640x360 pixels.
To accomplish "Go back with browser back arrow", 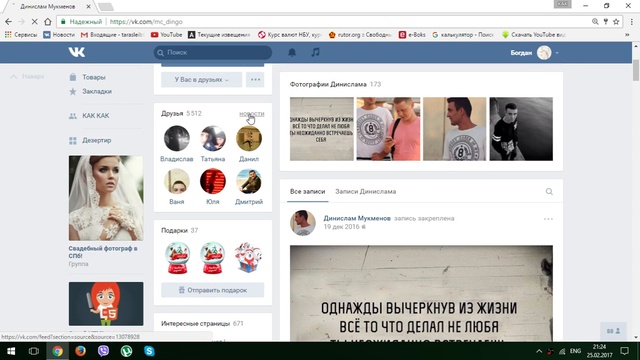I will [9, 22].
